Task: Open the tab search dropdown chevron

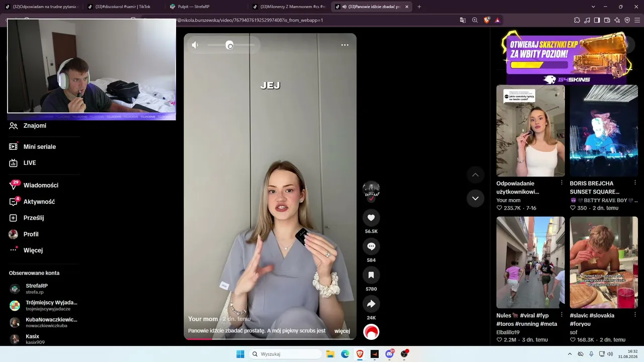Action: click(x=593, y=7)
